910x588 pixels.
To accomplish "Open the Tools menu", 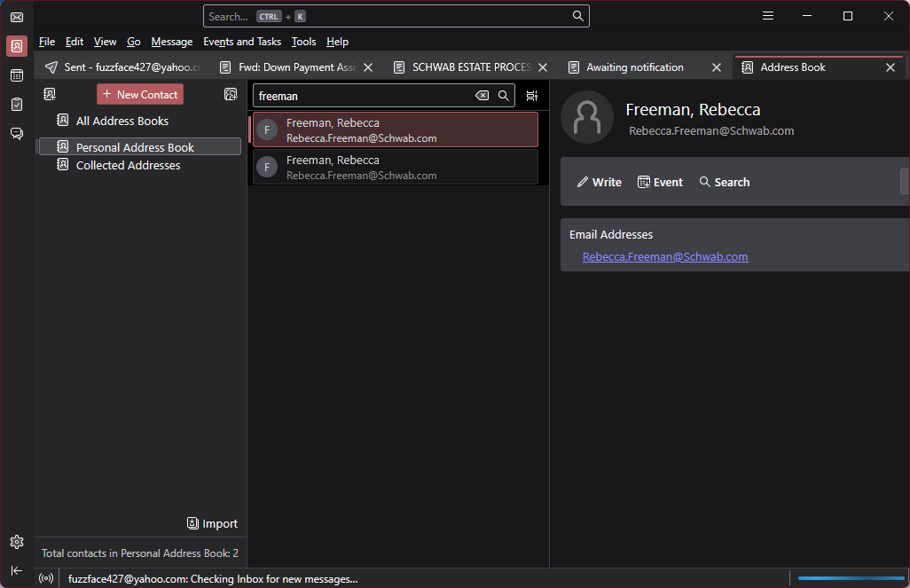I will pyautogui.click(x=303, y=42).
